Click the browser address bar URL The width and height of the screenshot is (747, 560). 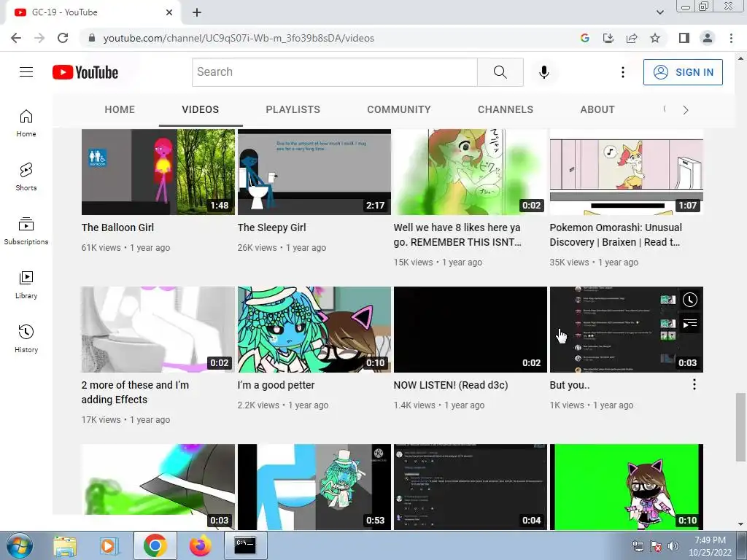239,38
